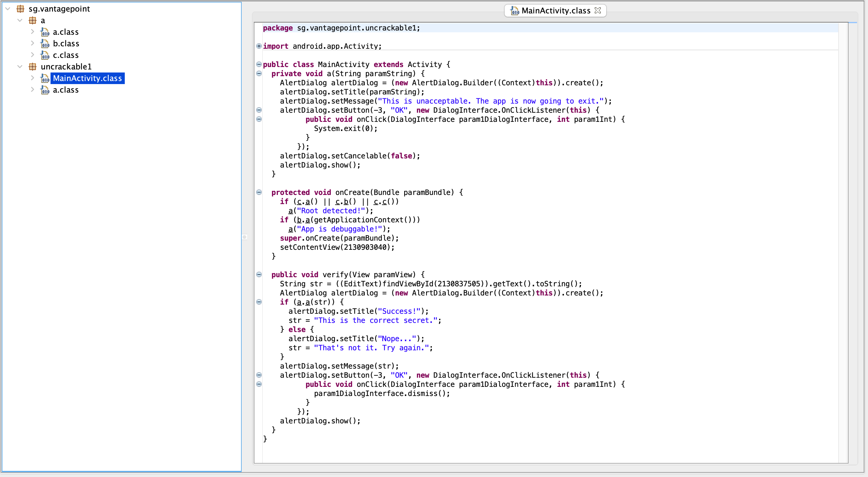Expand the MainActivity.class tree node
Screen dimensions: 868x477
pyautogui.click(x=32, y=78)
